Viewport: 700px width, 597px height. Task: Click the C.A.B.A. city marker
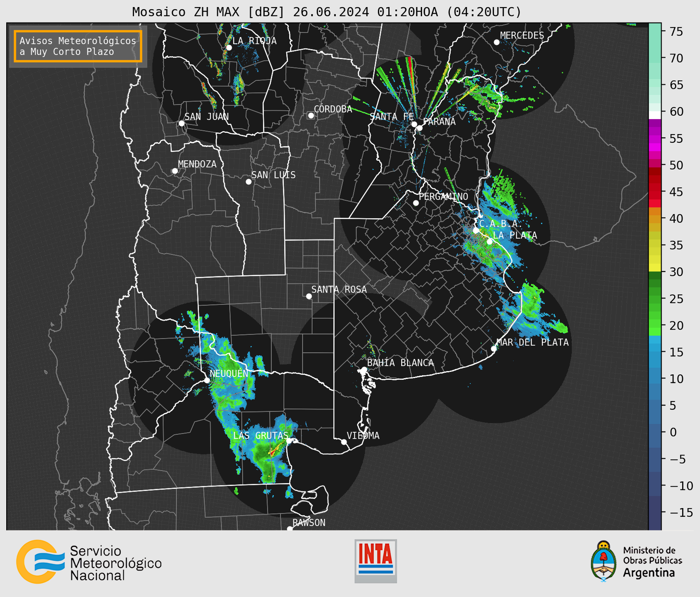(476, 230)
